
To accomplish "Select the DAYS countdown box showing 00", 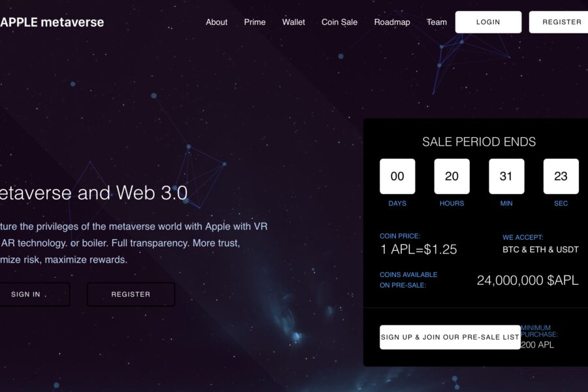I will 397,176.
